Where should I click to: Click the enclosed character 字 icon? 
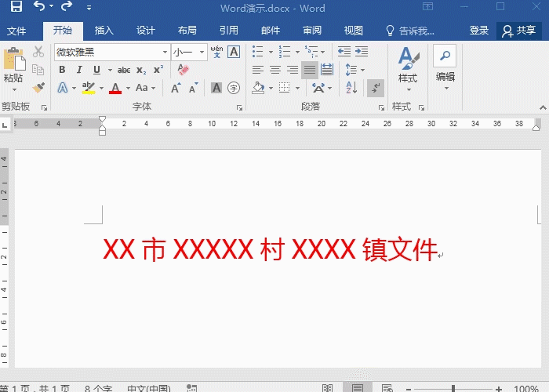coord(234,88)
